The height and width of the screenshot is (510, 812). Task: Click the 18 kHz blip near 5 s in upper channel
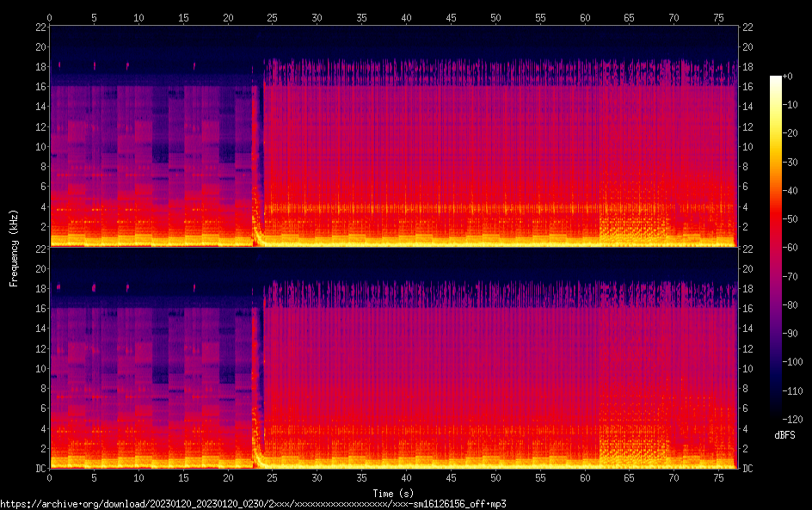(95, 65)
